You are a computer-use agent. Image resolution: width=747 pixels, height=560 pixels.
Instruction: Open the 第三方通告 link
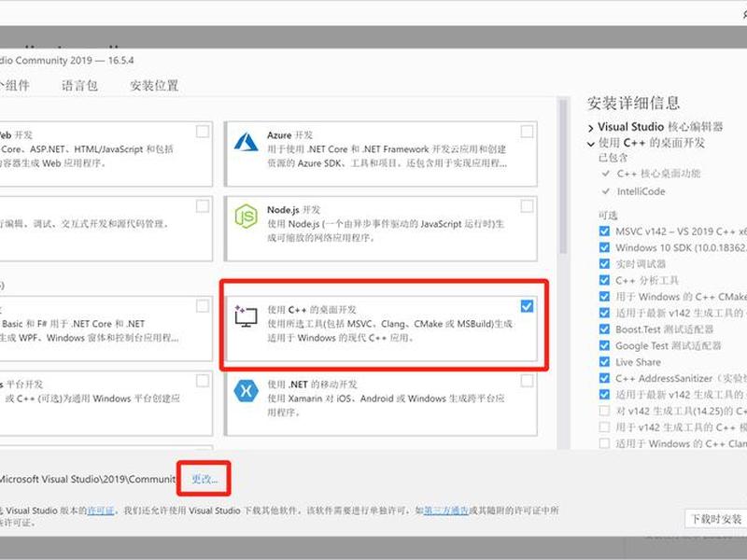pos(446,511)
